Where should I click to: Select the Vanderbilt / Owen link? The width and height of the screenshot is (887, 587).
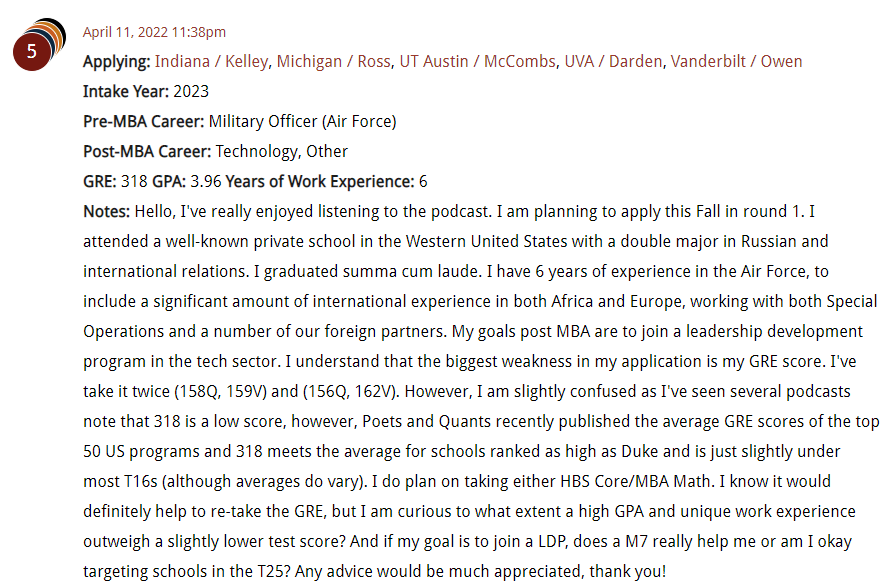point(737,61)
